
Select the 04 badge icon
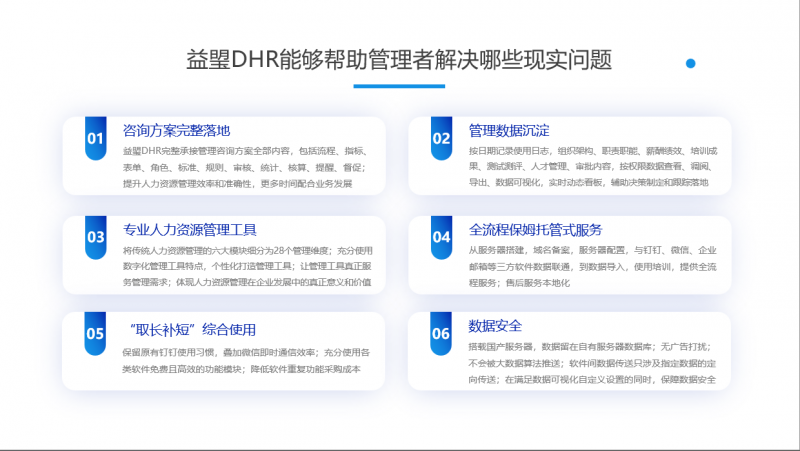(441, 237)
